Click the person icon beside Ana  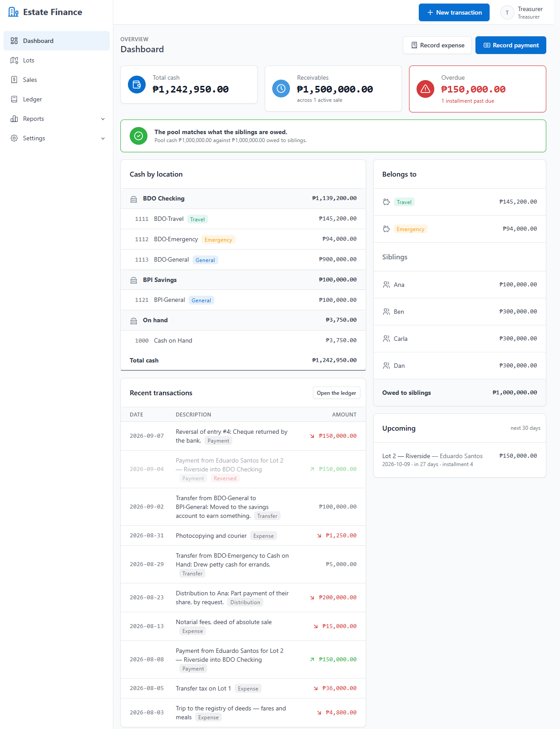tap(386, 285)
